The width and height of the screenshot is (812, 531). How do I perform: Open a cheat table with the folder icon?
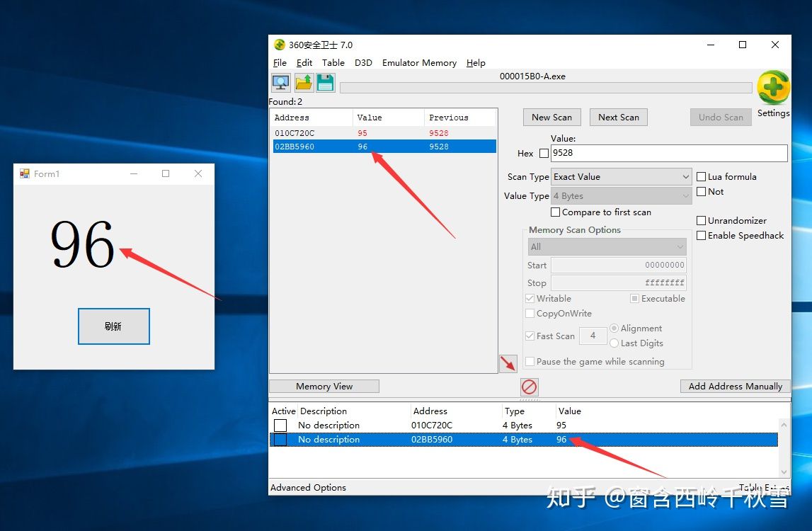click(304, 83)
